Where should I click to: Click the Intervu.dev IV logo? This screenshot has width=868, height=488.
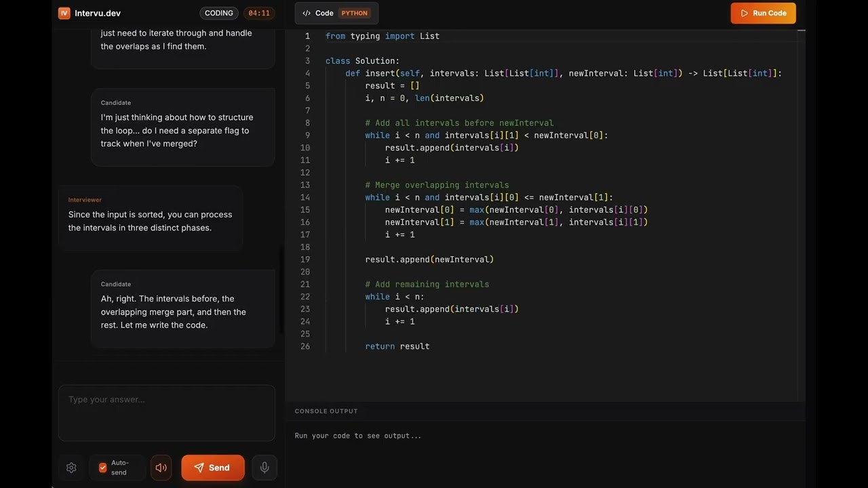coord(64,12)
